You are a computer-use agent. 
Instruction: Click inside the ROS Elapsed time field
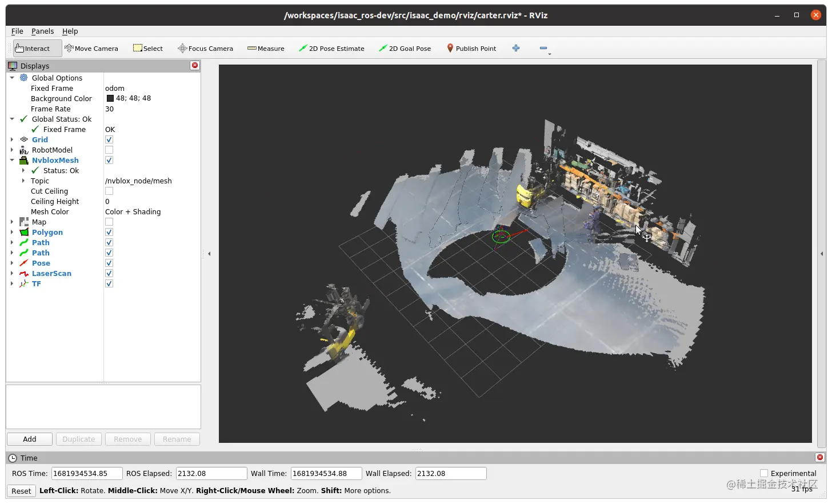(211, 473)
